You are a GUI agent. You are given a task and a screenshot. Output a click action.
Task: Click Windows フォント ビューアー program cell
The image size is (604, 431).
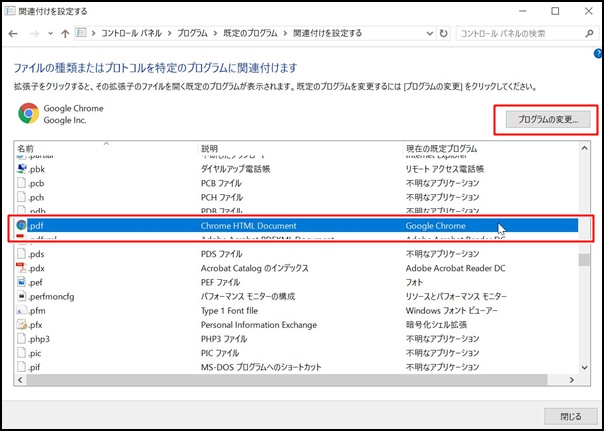[x=452, y=311]
